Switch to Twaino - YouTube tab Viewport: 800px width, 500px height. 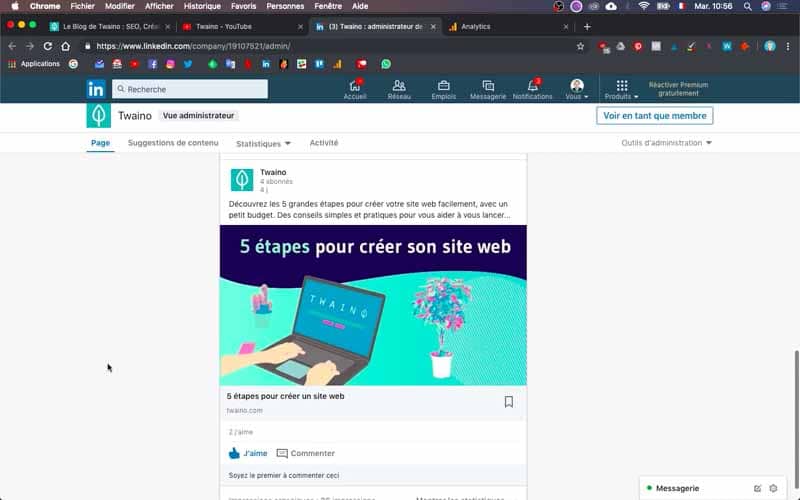click(x=242, y=27)
